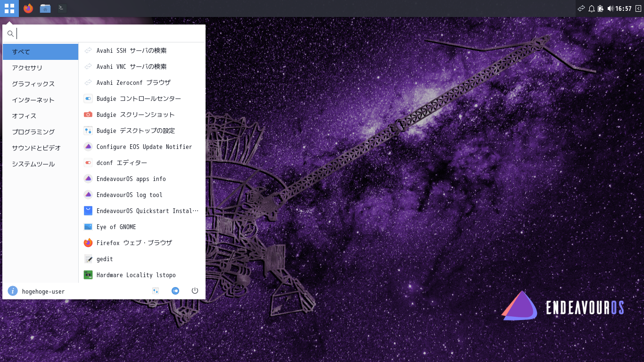This screenshot has height=362, width=644.
Task: Select the オフィス category
Action: [41, 116]
